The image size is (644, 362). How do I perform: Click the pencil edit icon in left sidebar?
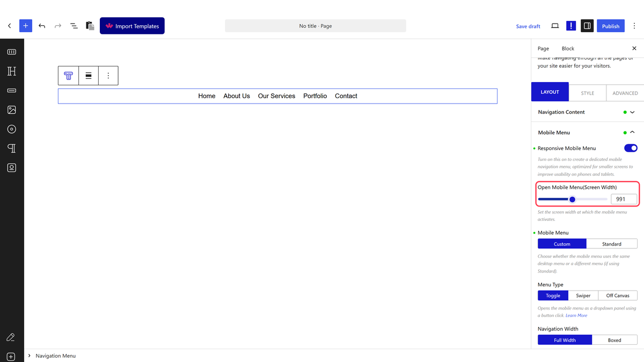(x=11, y=337)
